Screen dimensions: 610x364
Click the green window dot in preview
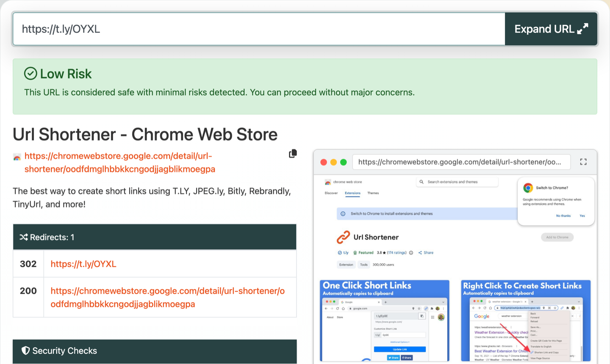(344, 162)
